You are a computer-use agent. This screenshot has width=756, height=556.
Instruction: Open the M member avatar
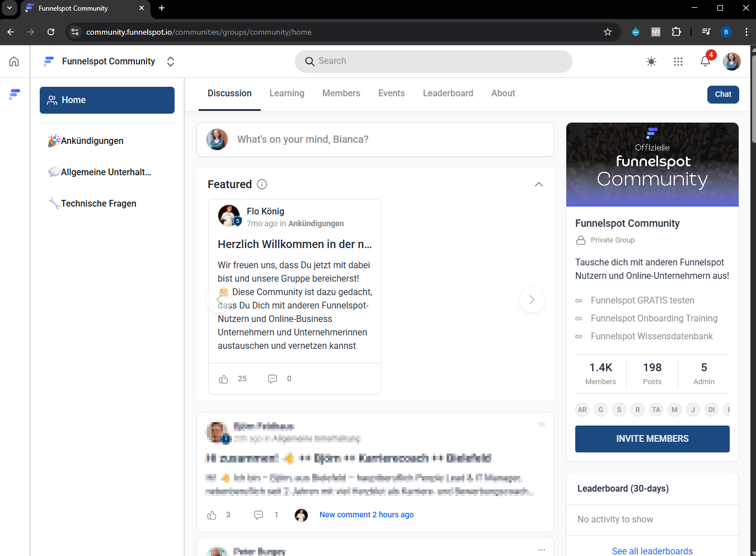675,410
